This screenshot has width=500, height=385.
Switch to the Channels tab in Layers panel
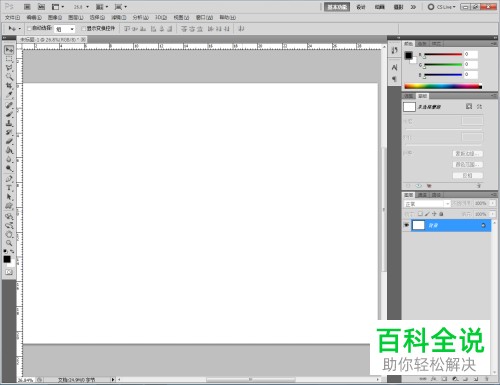pos(422,195)
